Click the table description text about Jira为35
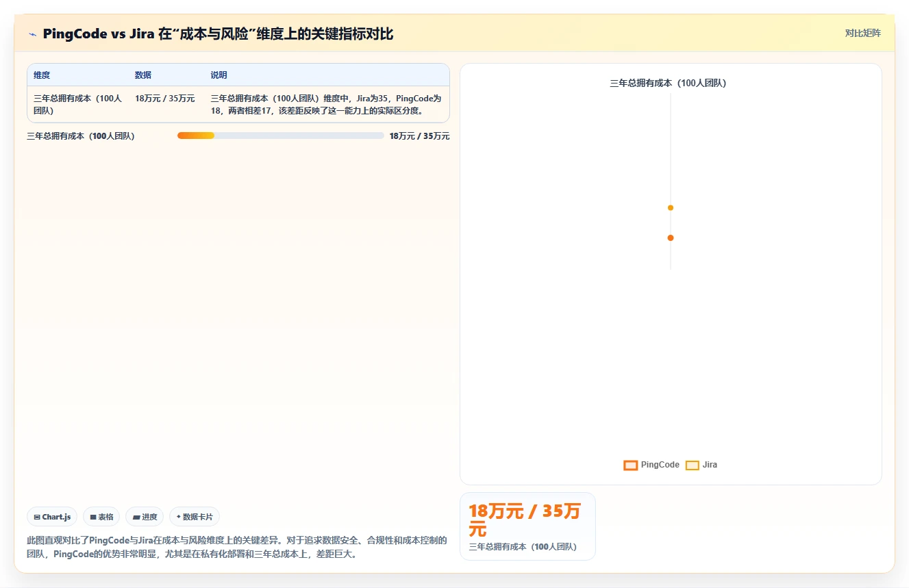909x588 pixels. coord(326,104)
